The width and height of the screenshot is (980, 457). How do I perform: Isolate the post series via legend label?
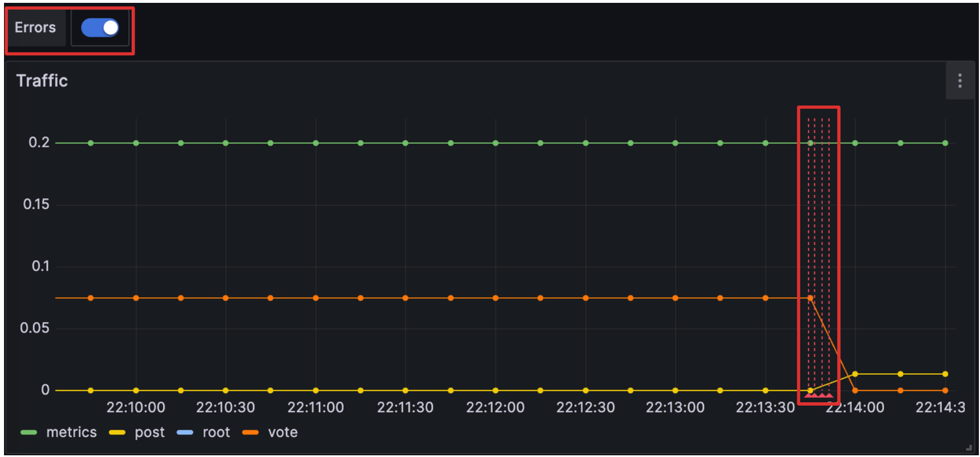[x=149, y=432]
